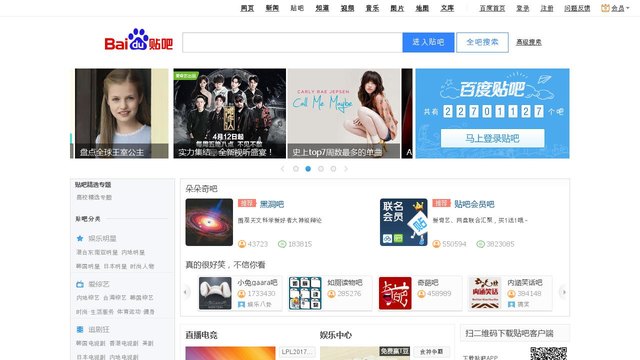Image resolution: width=640 pixels, height=360 pixels.
Task: Click the 登录 link
Action: pos(523,8)
